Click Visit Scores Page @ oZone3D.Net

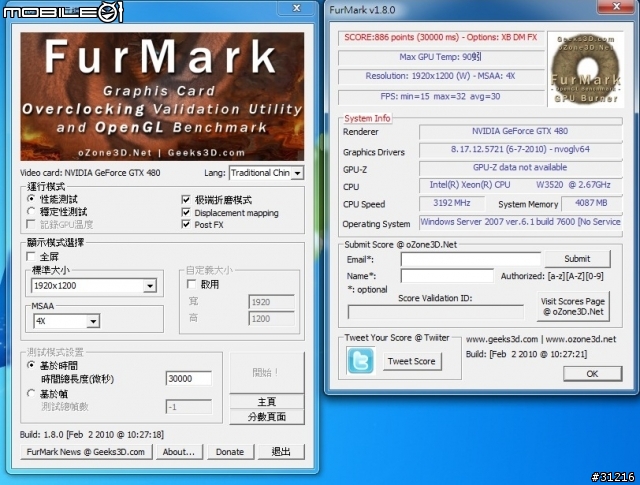(x=573, y=307)
